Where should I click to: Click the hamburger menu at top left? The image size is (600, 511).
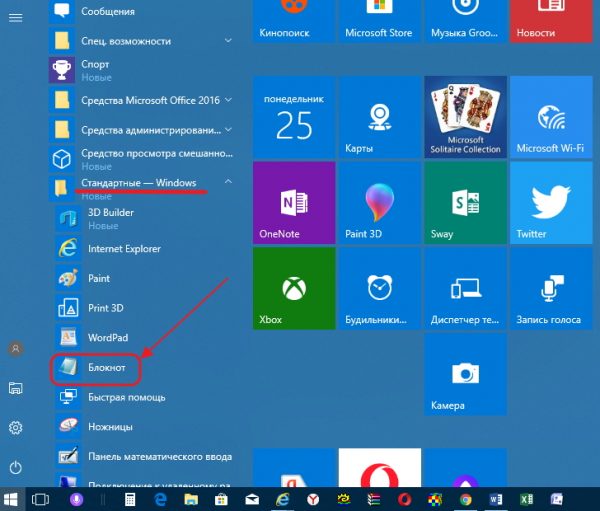15,18
